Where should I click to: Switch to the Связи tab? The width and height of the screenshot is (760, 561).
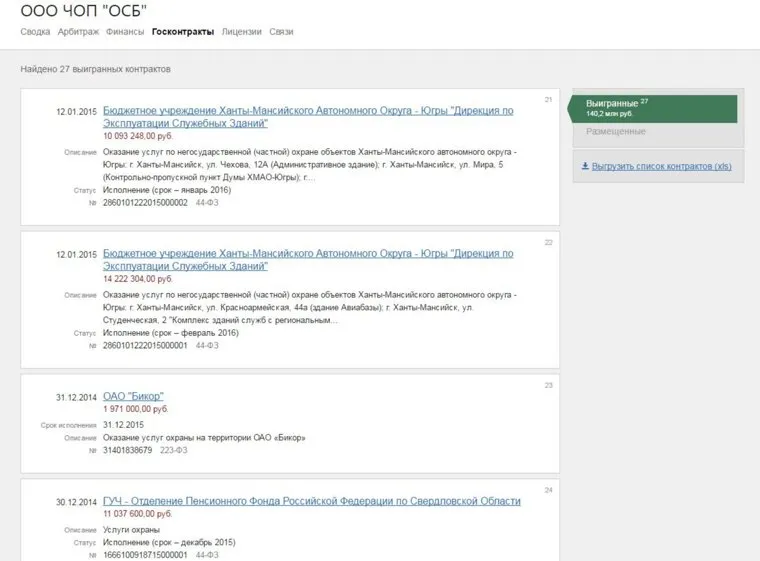click(x=281, y=32)
